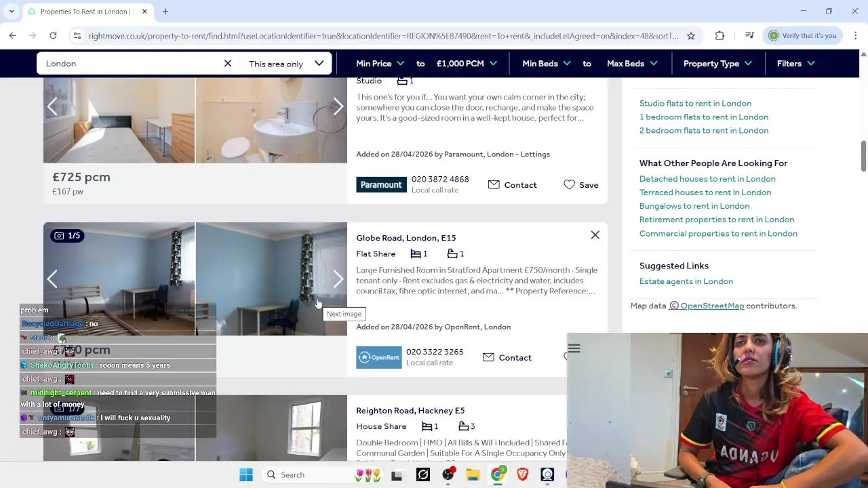Image resolution: width=868 pixels, height=488 pixels.
Task: Click the page vertical scrollbar thumb
Action: pos(863,157)
